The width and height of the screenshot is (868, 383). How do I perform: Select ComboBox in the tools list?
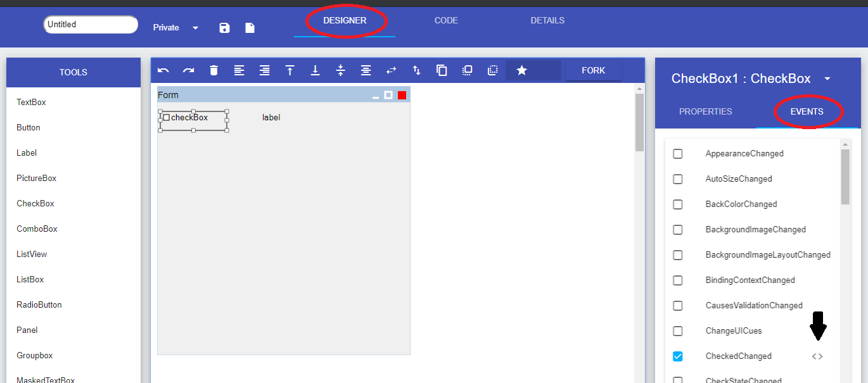(x=37, y=229)
